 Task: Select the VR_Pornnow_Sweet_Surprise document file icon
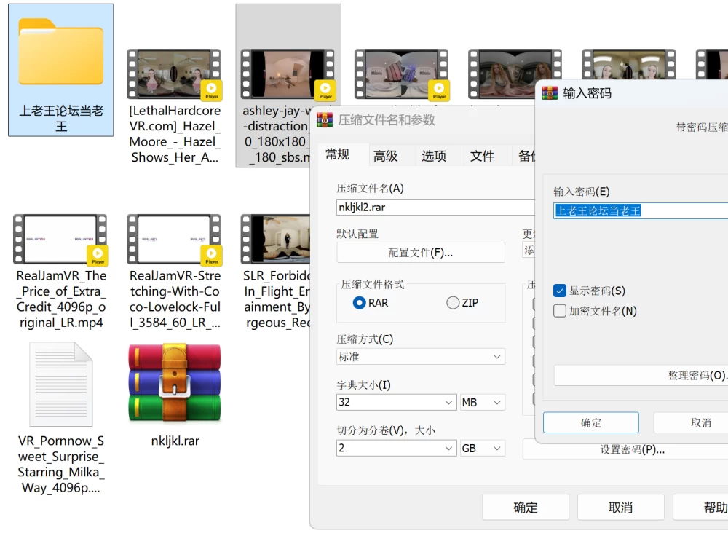61,384
